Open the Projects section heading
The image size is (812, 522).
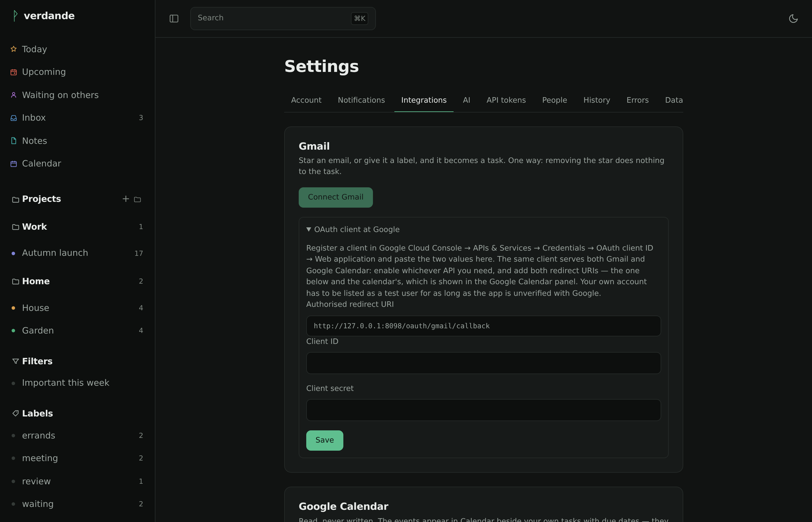[x=41, y=199]
